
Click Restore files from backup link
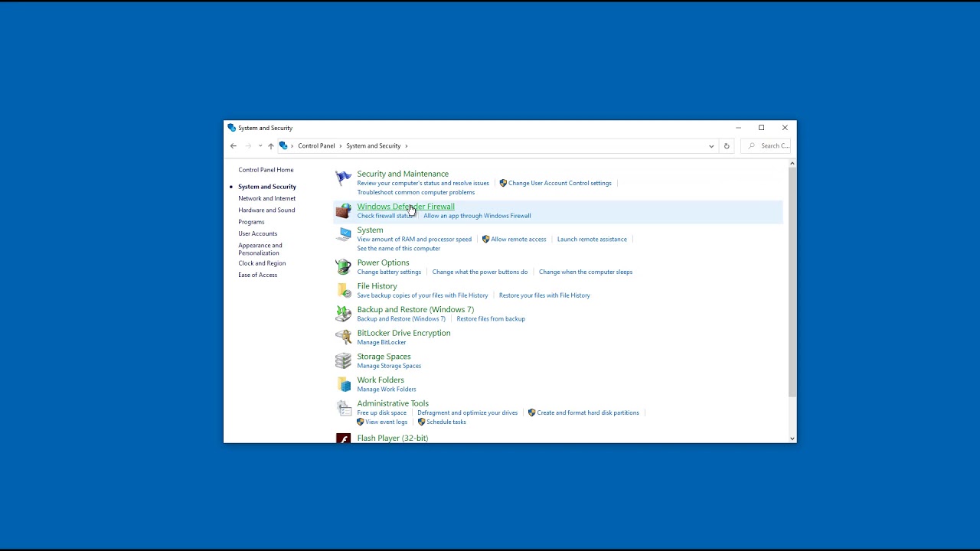pos(491,318)
